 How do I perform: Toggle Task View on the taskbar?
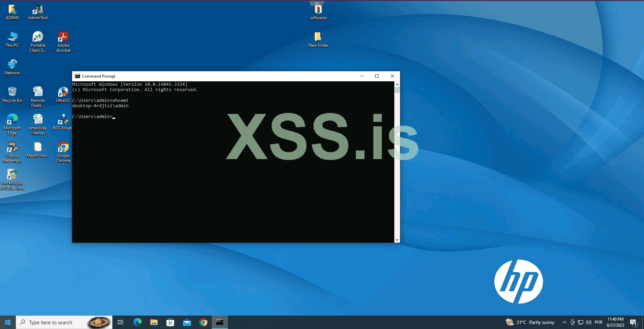tap(120, 322)
